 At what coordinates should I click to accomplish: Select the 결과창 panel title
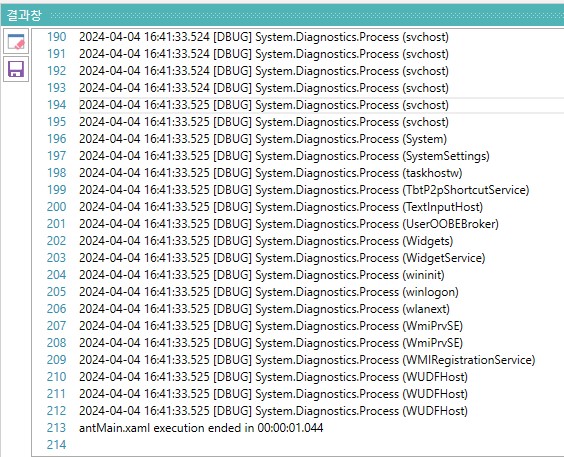pyautogui.click(x=24, y=15)
